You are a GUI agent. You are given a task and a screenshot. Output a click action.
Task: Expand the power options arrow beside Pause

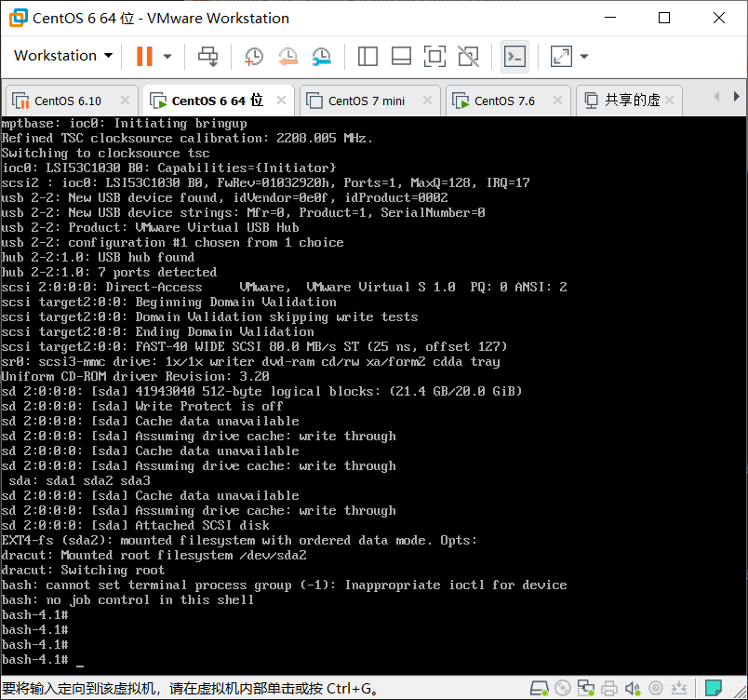[x=167, y=56]
